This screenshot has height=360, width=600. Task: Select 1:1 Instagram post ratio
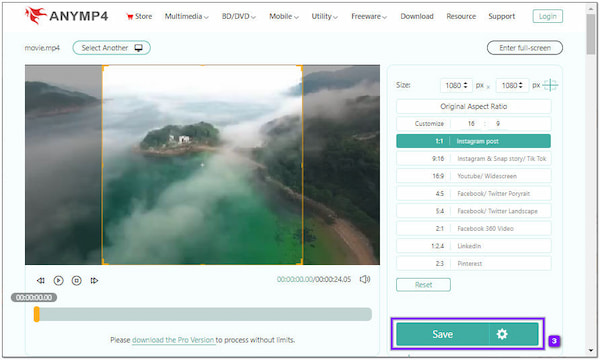[473, 141]
